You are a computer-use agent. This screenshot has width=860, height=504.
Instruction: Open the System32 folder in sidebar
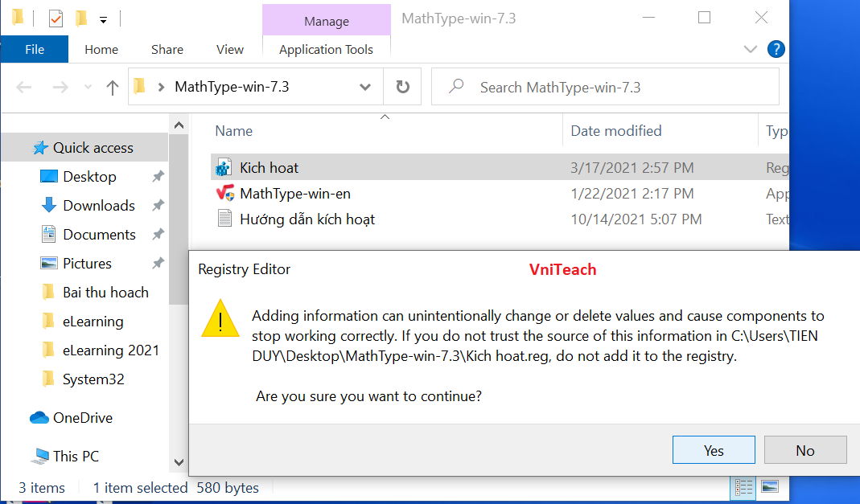pyautogui.click(x=93, y=379)
